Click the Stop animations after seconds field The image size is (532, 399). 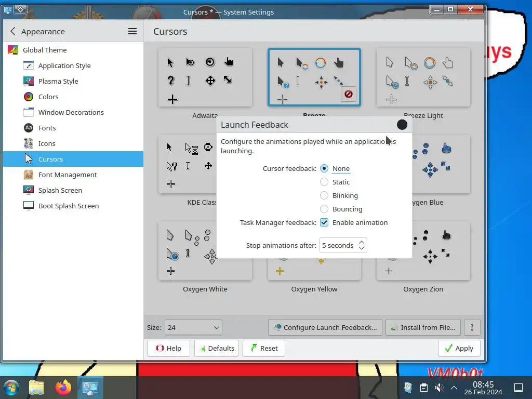pyautogui.click(x=343, y=245)
